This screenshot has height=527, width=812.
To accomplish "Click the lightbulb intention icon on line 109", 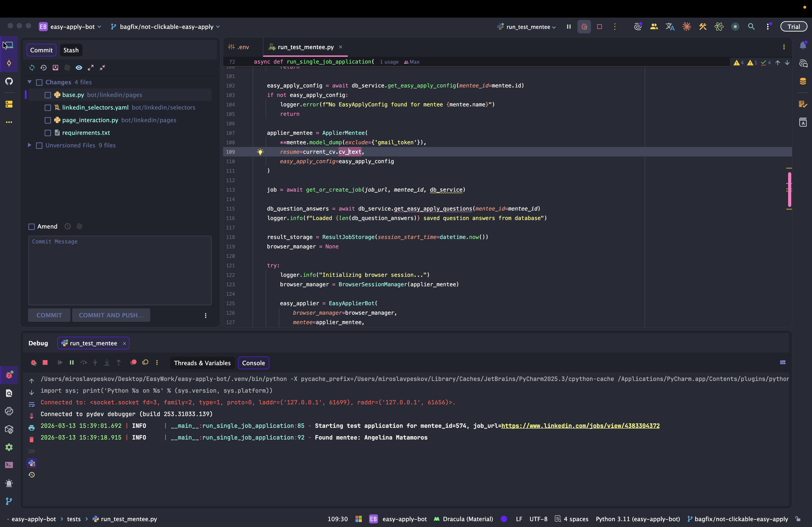I will [260, 152].
